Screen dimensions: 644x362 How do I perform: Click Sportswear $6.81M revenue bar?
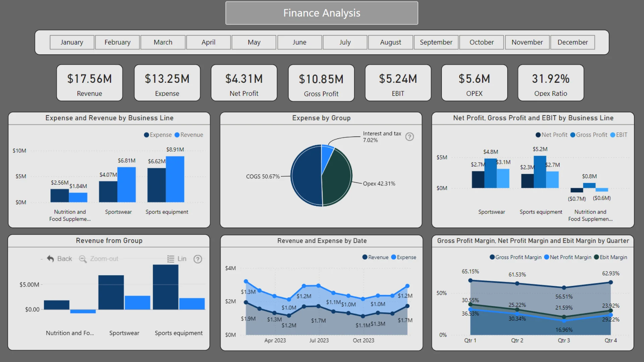click(126, 185)
